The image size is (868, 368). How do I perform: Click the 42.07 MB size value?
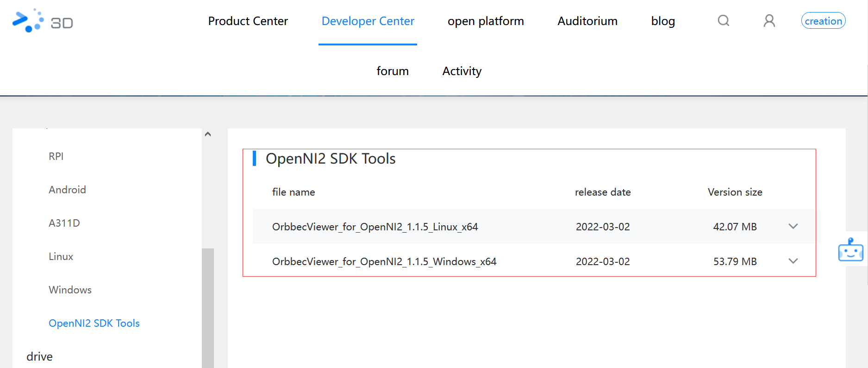(x=735, y=227)
